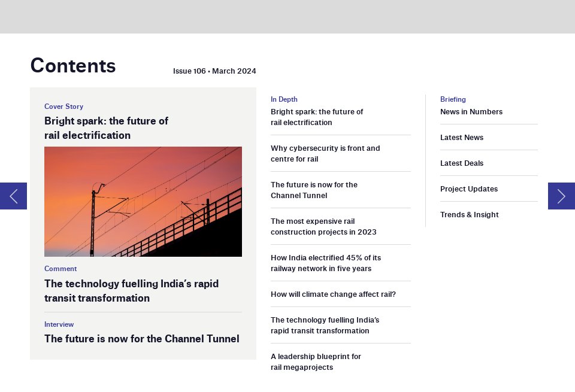Open "How India electrified 45% of its railway network"
Screen dimensions: 575x392
click(x=326, y=263)
